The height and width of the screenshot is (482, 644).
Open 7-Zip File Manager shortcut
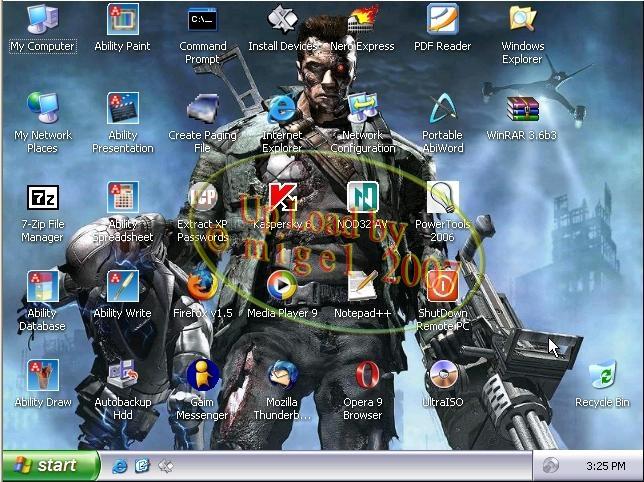pyautogui.click(x=42, y=198)
